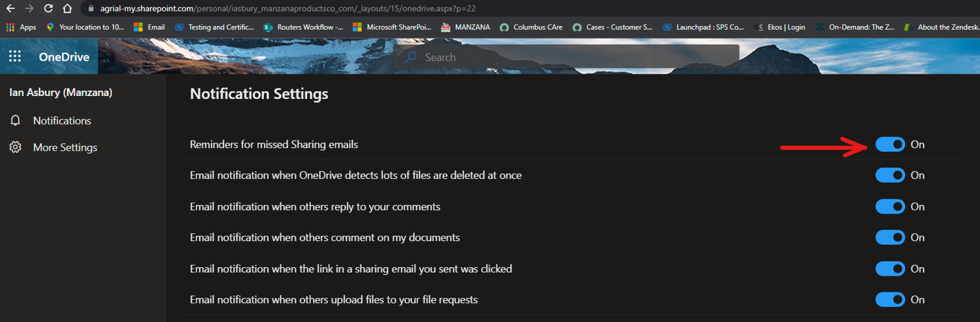Click the Notifications bell icon
Viewport: 980px width, 322px height.
15,121
